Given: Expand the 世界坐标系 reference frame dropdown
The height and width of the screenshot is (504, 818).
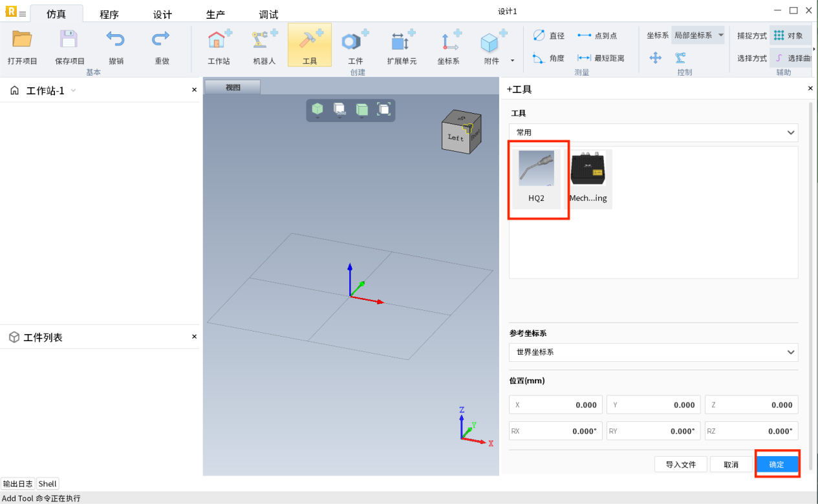Looking at the screenshot, I should (653, 352).
